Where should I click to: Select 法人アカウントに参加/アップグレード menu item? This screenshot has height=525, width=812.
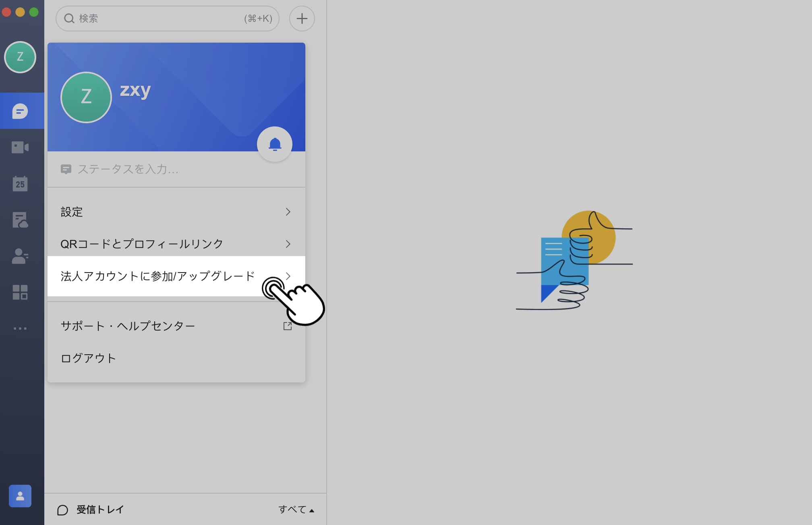[x=176, y=276]
